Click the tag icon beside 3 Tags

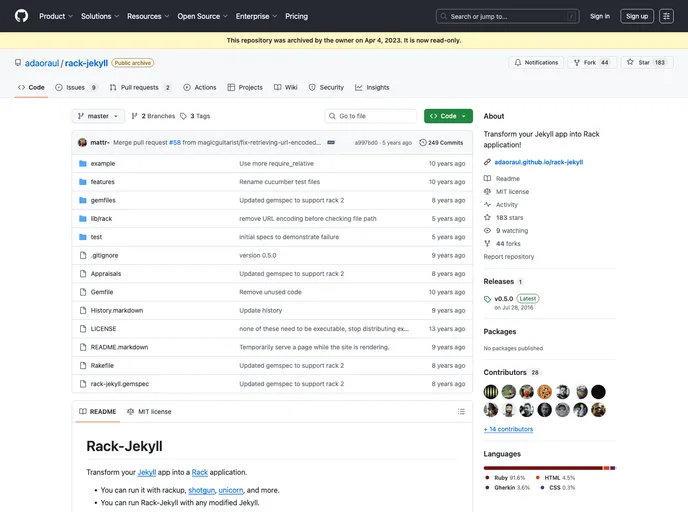[x=183, y=116]
